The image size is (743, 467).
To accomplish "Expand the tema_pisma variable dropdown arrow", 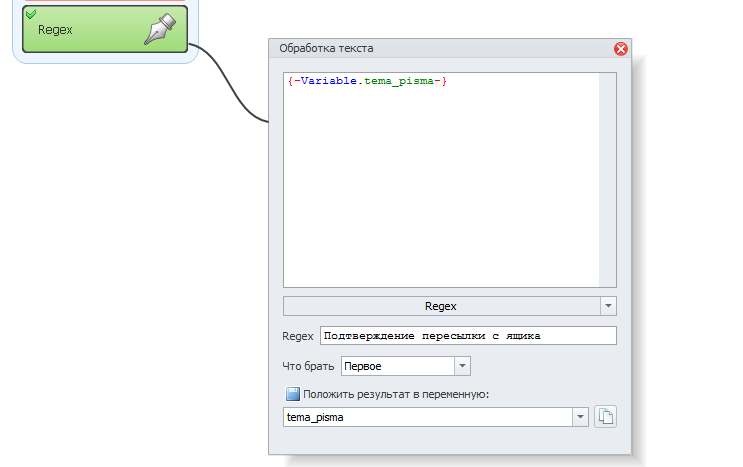I will 580,417.
